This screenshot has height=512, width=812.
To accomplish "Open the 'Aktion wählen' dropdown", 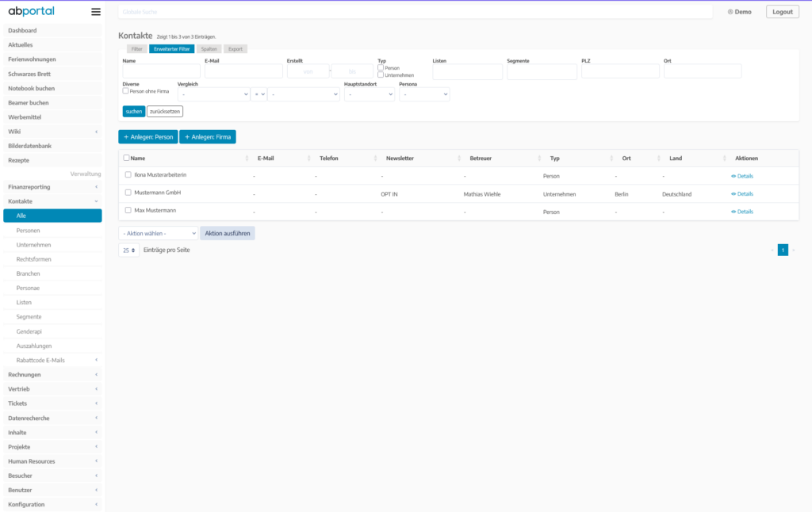I will 158,233.
